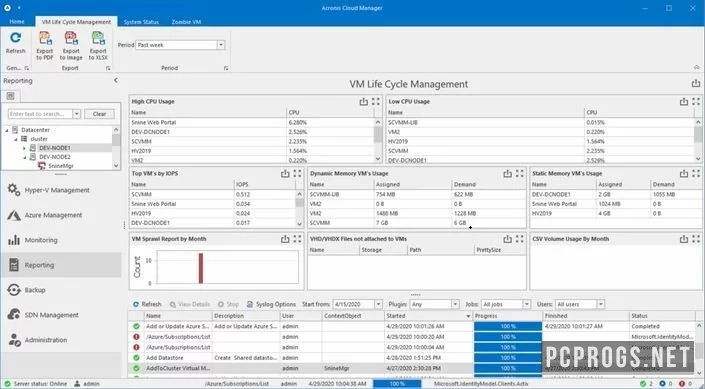705x389 pixels.
Task: Export the report to Image
Action: (x=71, y=45)
